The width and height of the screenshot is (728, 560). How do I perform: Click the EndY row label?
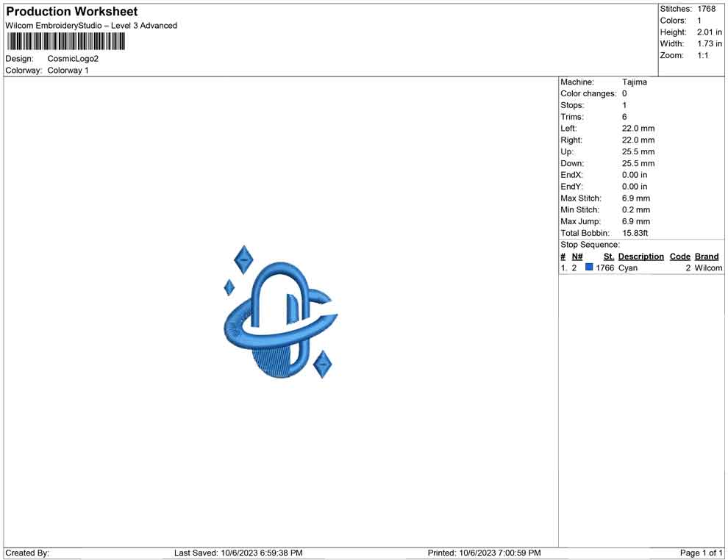pyautogui.click(x=571, y=187)
